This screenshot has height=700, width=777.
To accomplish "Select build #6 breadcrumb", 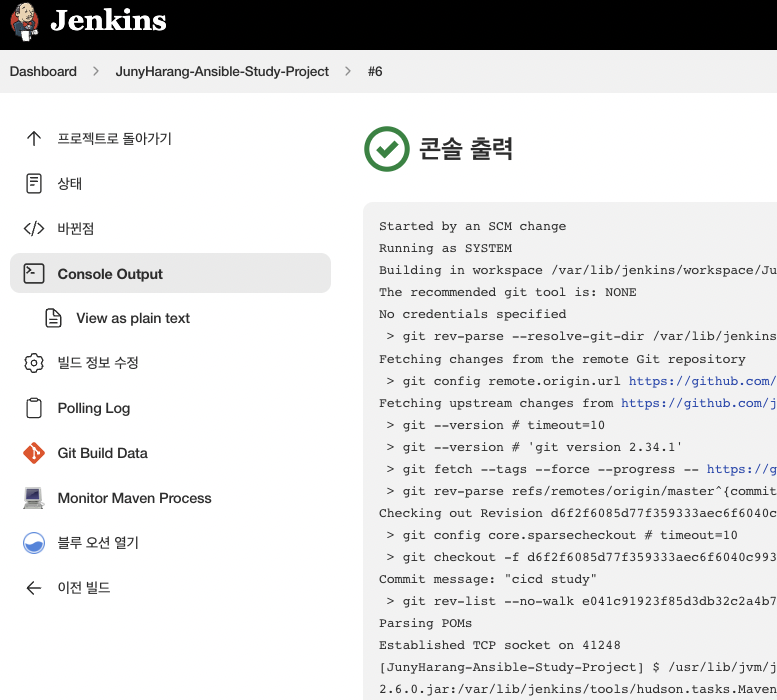I will pos(375,71).
